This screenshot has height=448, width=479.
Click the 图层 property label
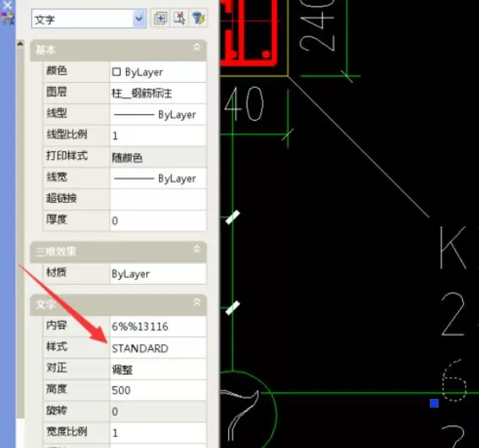(57, 92)
